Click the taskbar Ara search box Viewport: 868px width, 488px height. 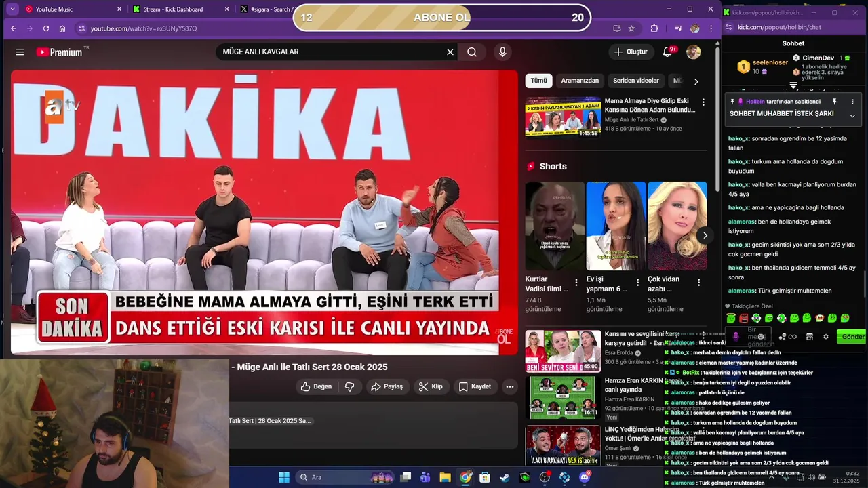point(345,477)
